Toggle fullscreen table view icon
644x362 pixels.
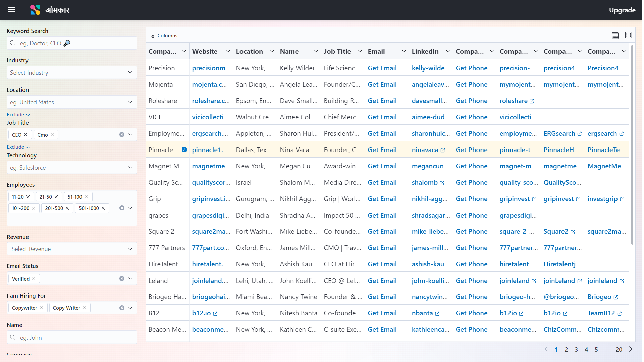click(x=629, y=35)
